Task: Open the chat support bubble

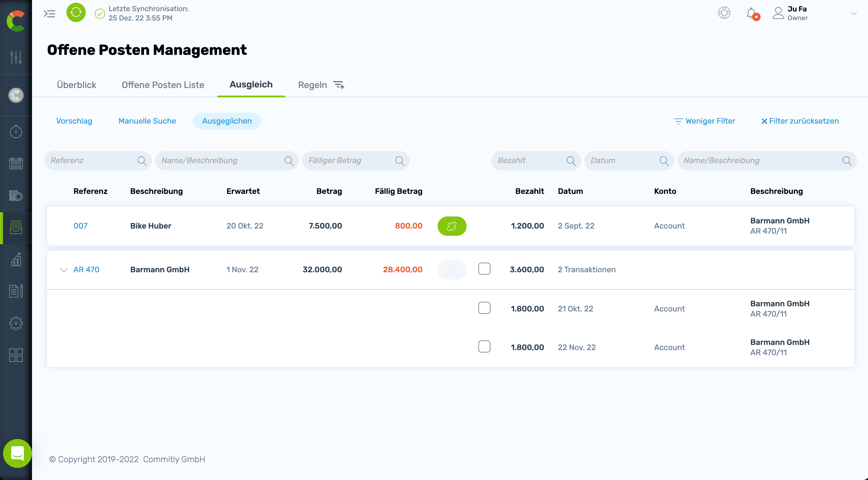Action: (x=17, y=453)
